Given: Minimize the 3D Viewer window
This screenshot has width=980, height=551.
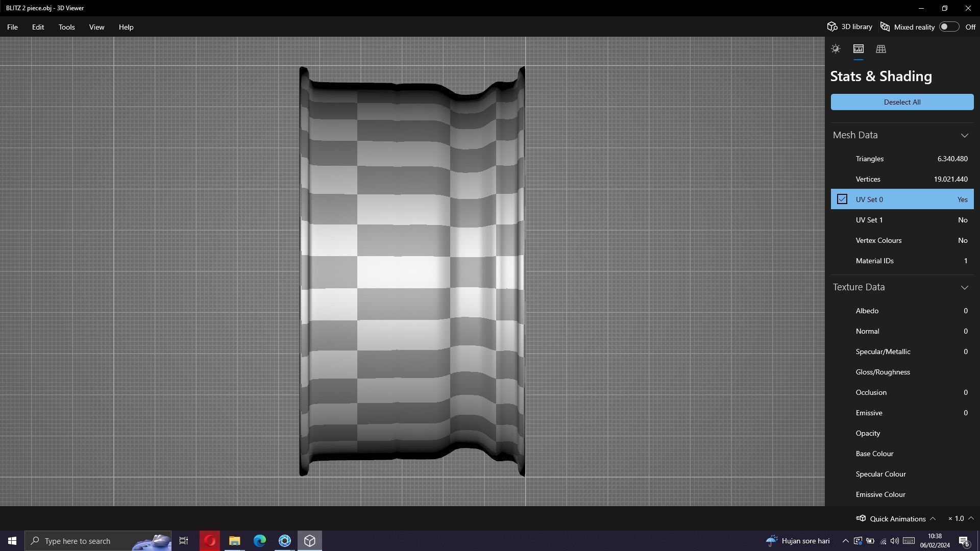Looking at the screenshot, I should tap(921, 8).
